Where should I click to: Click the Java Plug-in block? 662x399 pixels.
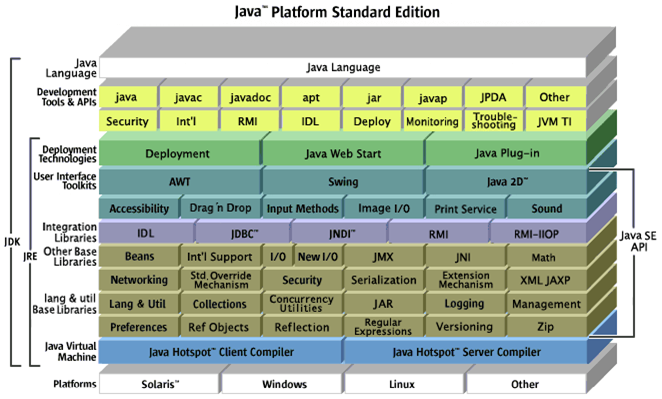[506, 153]
